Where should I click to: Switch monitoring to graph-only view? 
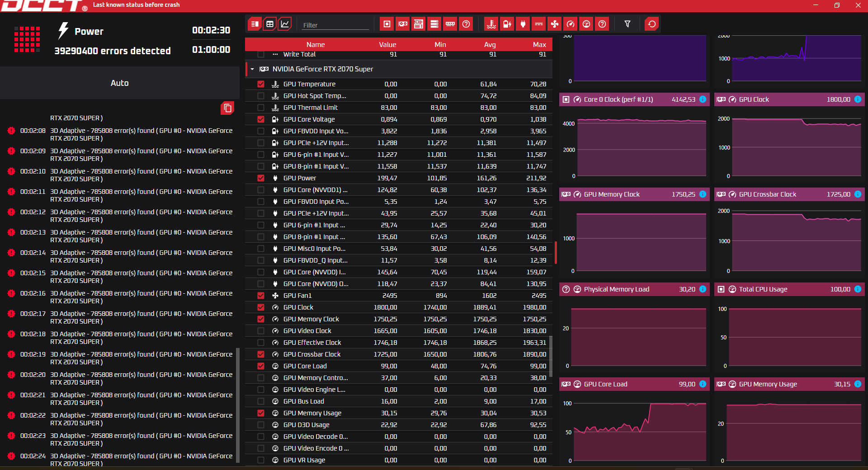(x=285, y=24)
